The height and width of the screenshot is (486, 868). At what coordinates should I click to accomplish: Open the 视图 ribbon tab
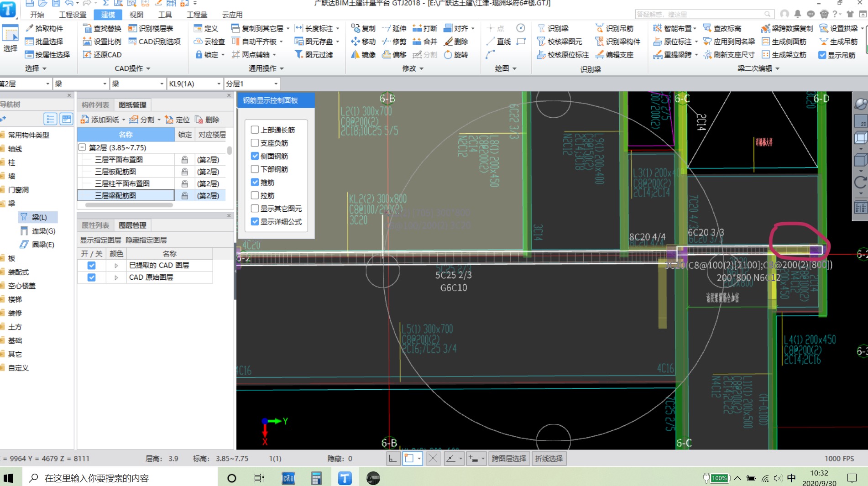click(x=136, y=15)
